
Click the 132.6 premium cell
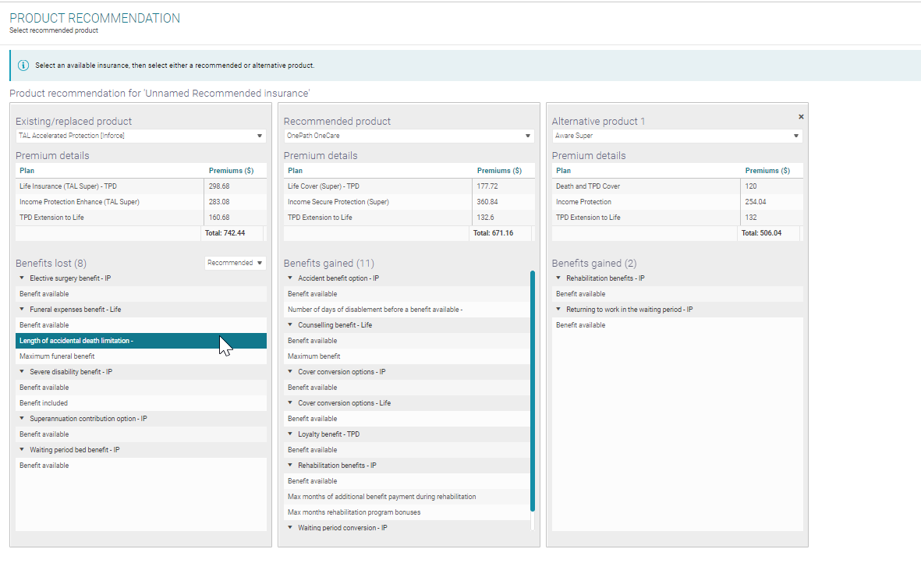pyautogui.click(x=503, y=218)
